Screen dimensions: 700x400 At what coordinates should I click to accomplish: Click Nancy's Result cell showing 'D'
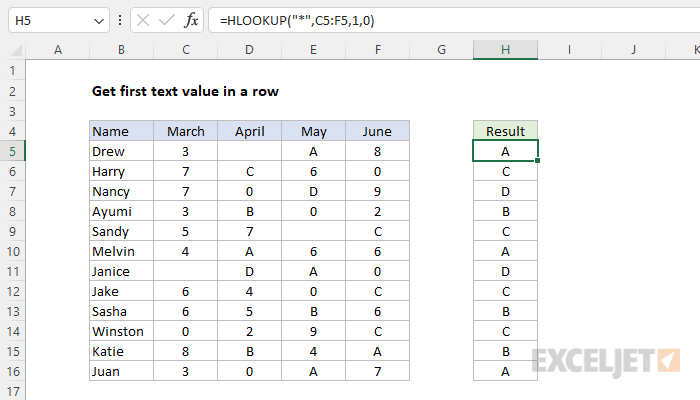(505, 192)
